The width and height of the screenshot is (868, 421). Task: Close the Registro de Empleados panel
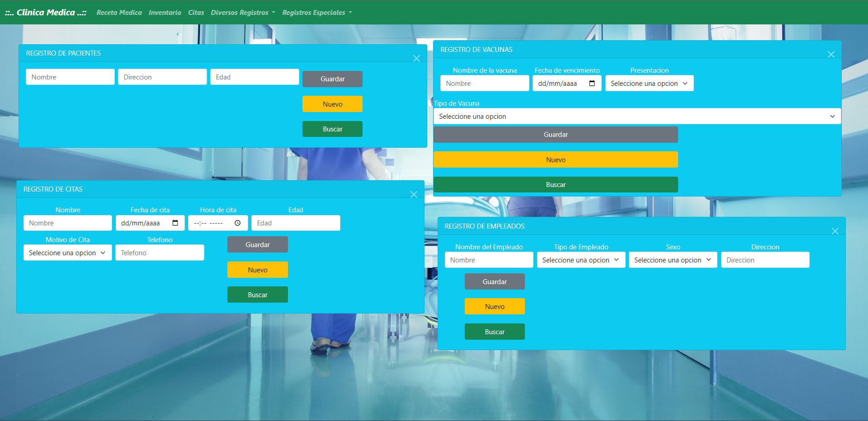[x=835, y=231]
